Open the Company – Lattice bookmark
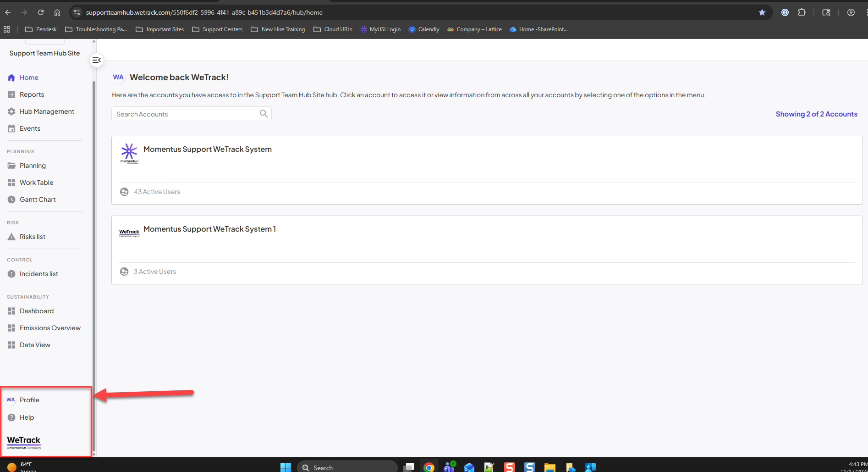 pos(474,29)
